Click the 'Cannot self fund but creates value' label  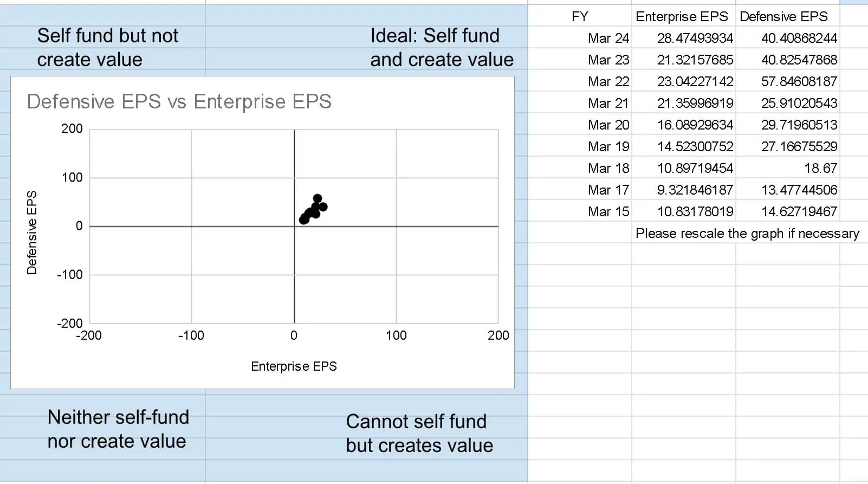(419, 434)
